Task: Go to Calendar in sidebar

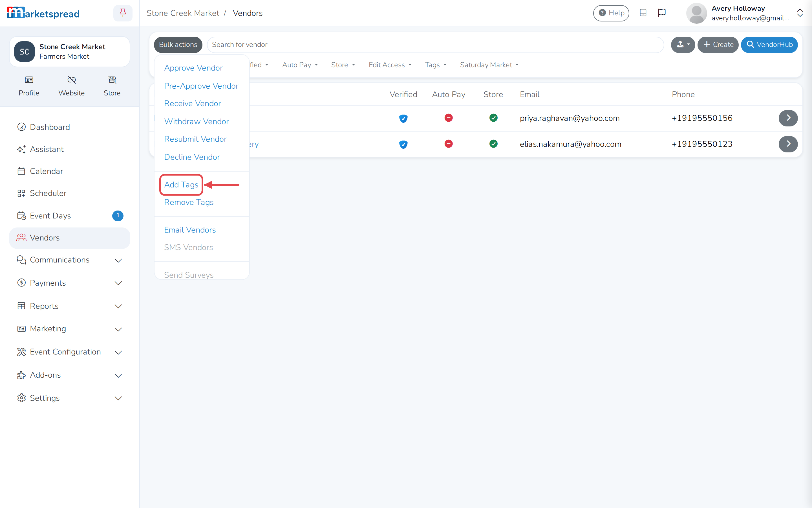Action: pyautogui.click(x=69, y=171)
